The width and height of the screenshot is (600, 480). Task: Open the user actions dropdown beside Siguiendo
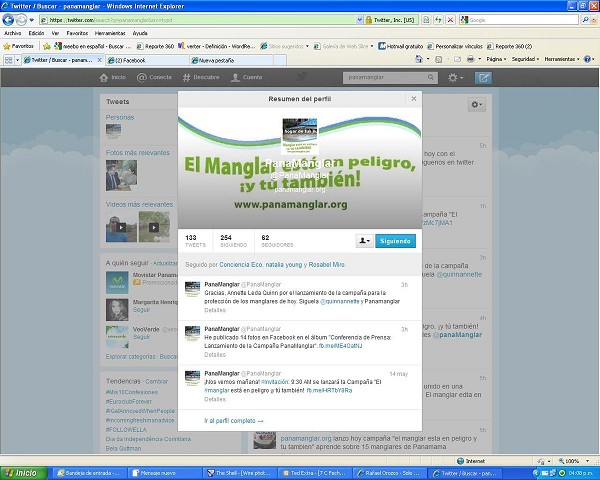pyautogui.click(x=364, y=240)
